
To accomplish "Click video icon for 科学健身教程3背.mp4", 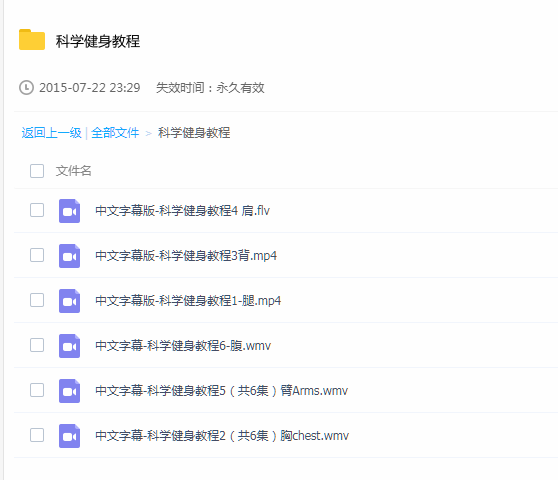I will tap(69, 256).
